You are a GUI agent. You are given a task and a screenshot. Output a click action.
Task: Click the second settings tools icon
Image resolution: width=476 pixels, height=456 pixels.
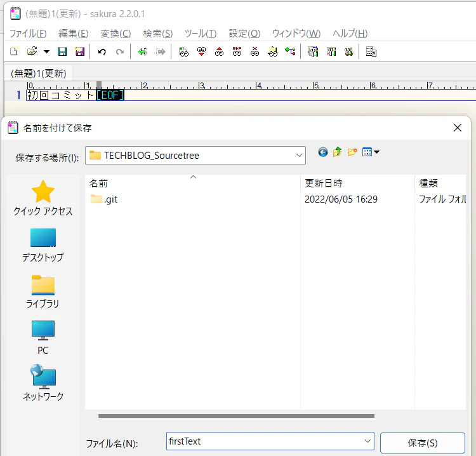point(331,51)
